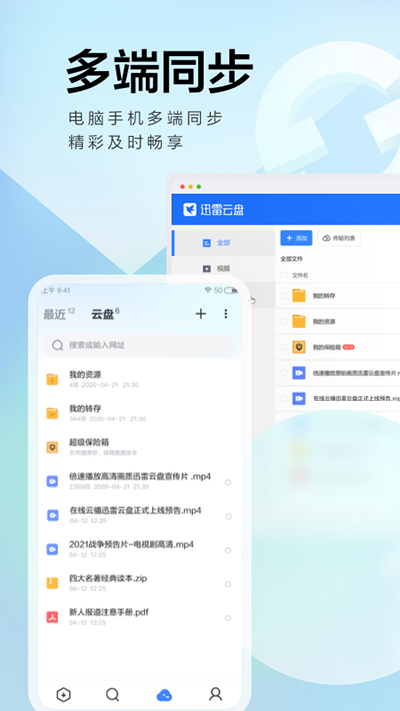The image size is (400, 711).
Task: Click the 迅雷云盘 bird logo in desktop window
Action: point(190,209)
